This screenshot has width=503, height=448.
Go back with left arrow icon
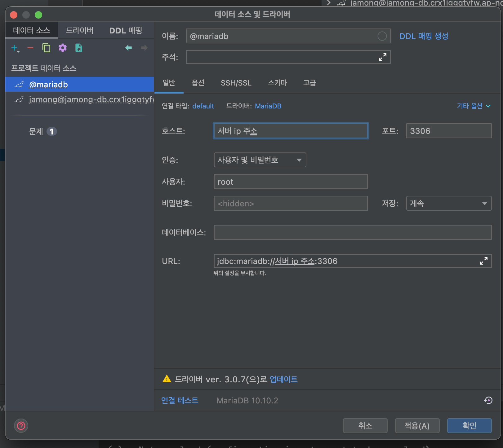(128, 48)
